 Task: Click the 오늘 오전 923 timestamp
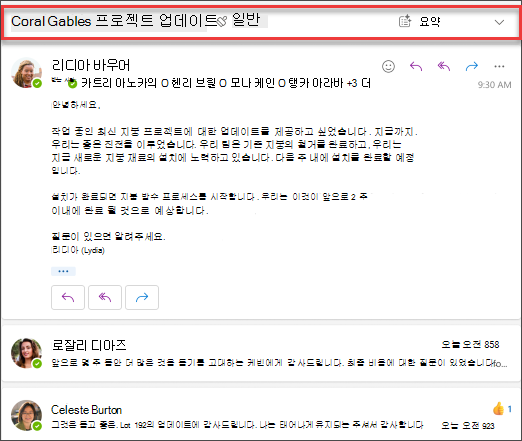pyautogui.click(x=468, y=425)
